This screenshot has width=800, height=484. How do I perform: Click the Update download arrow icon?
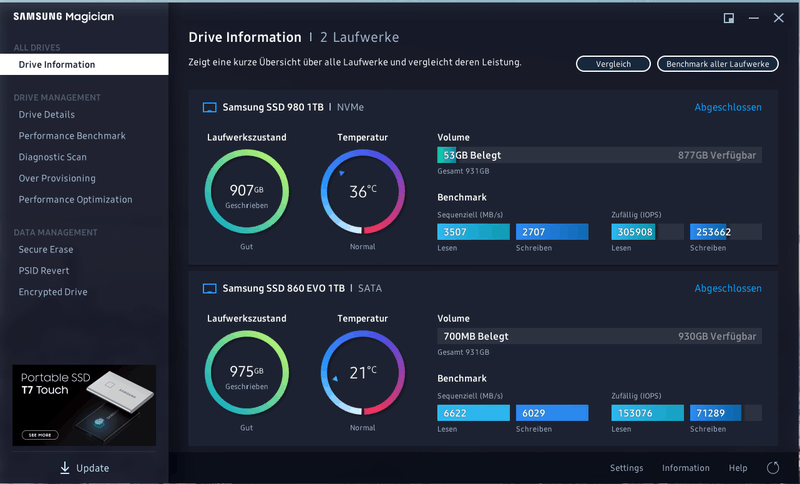pos(65,468)
